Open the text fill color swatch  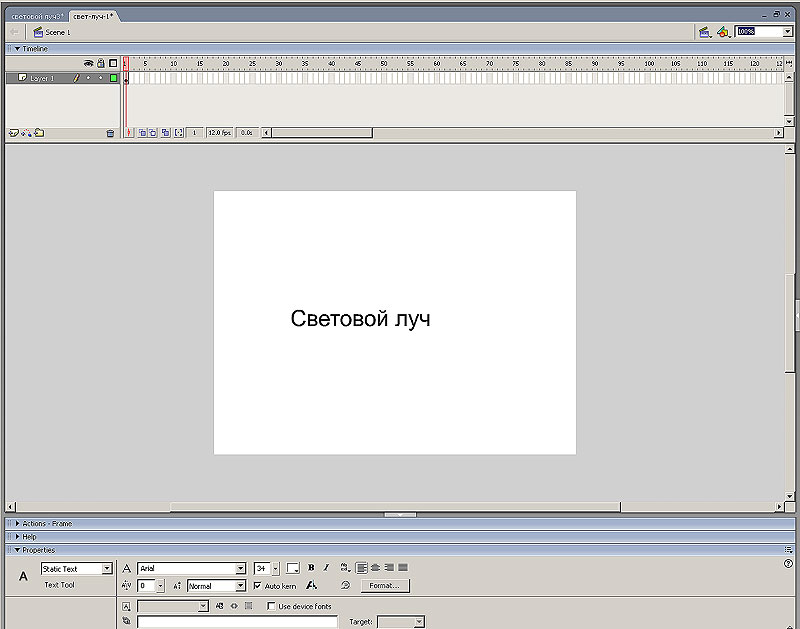[293, 568]
